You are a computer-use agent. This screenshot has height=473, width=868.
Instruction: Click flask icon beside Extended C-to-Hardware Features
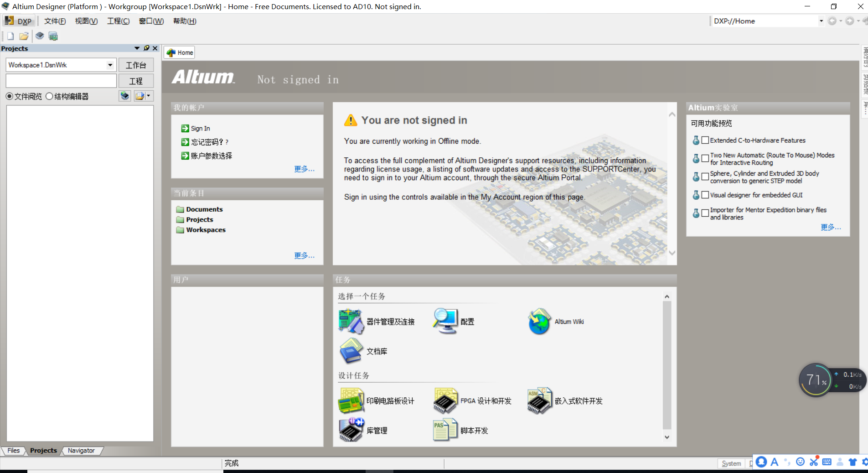click(x=696, y=140)
